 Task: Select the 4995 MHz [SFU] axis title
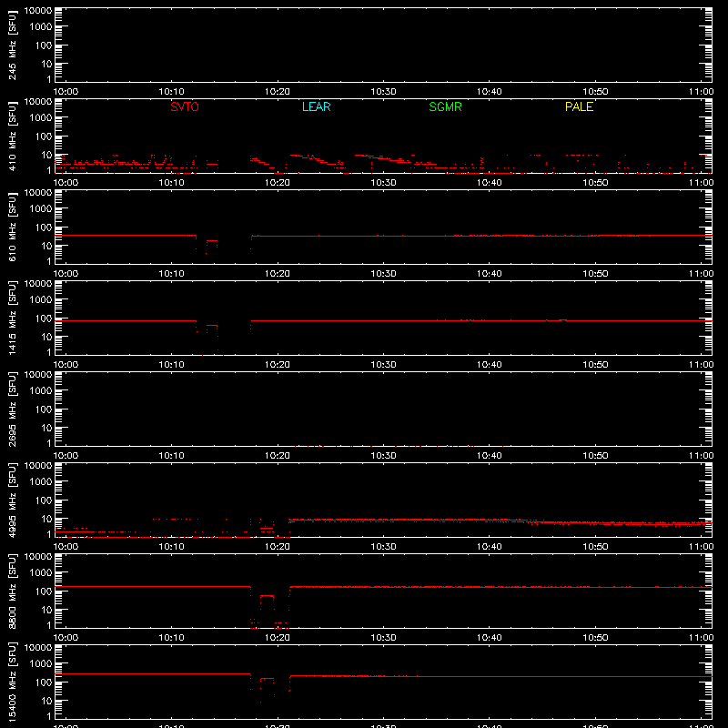(x=12, y=500)
